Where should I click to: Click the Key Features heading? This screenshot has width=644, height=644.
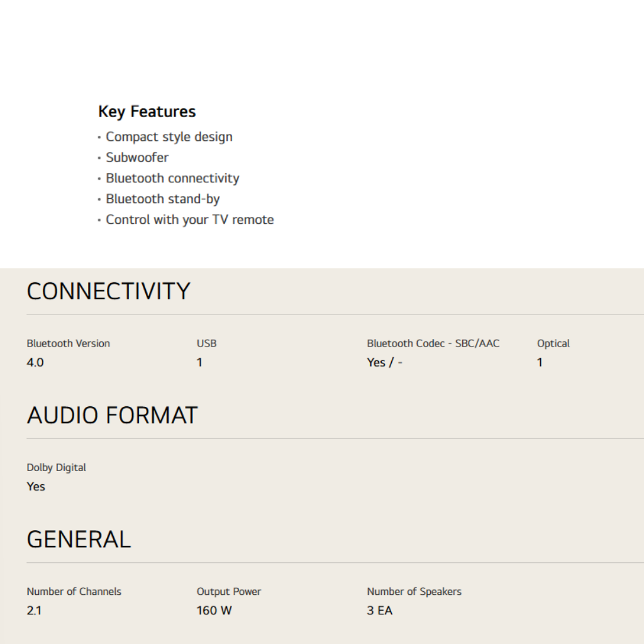pyautogui.click(x=147, y=112)
